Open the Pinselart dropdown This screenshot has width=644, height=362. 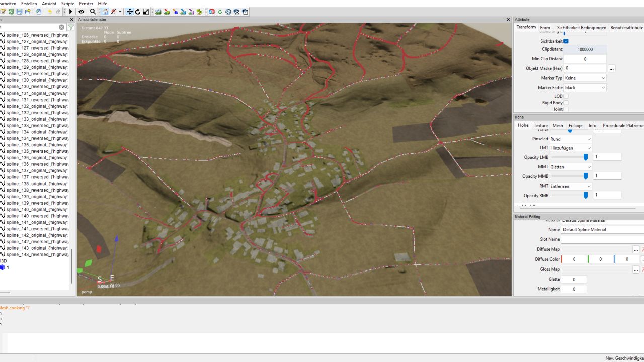point(570,139)
